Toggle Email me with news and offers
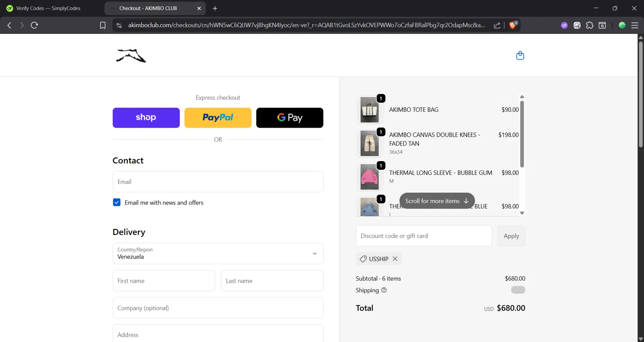644x342 pixels. click(x=117, y=202)
